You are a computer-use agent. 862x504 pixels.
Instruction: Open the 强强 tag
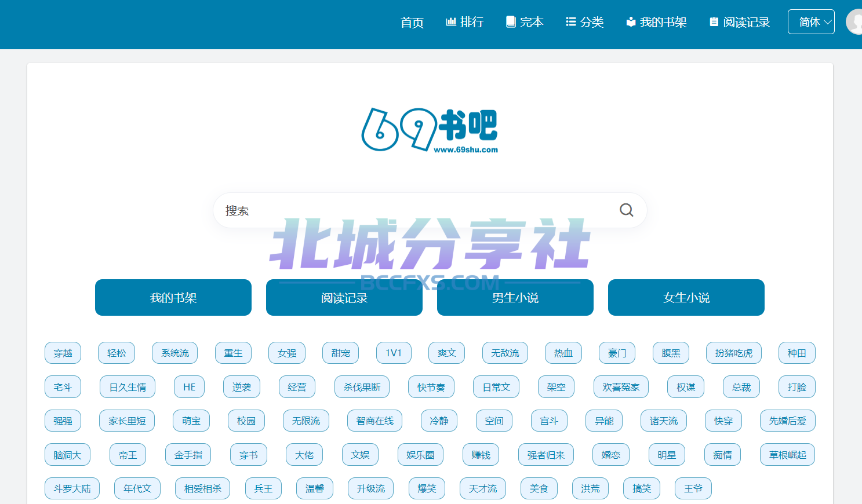pyautogui.click(x=63, y=421)
